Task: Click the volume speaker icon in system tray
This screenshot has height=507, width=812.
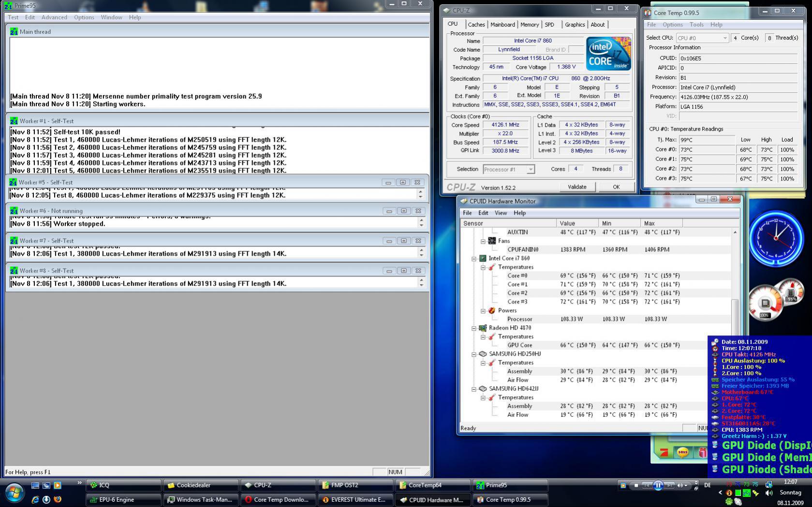Action: tap(769, 493)
